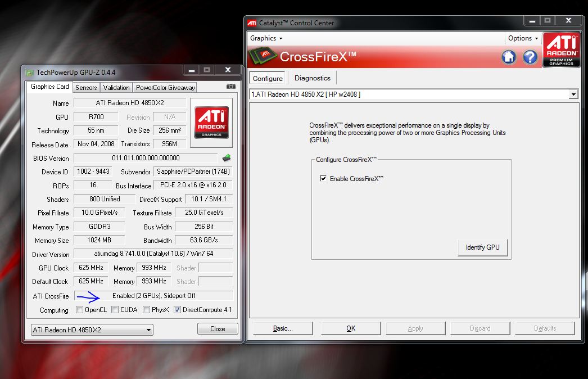Minimize the Catalyst Control Center window
This screenshot has height=379, width=588.
(x=532, y=21)
